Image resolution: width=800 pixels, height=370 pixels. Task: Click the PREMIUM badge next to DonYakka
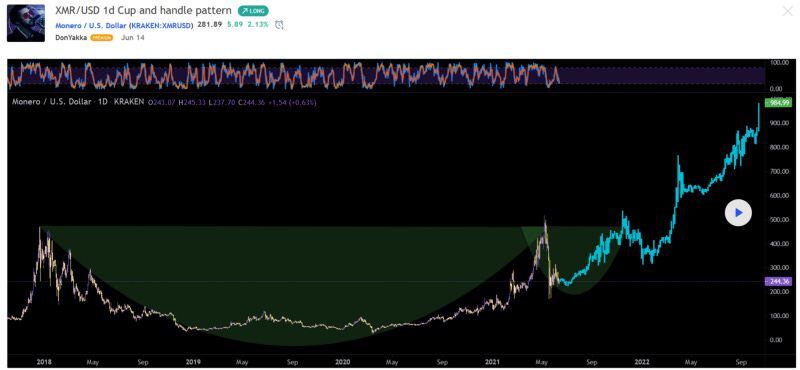point(102,38)
